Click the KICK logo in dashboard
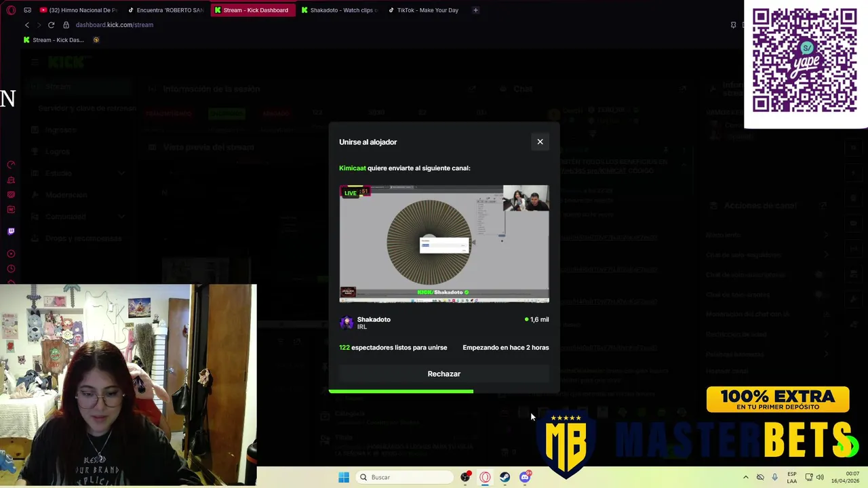Image resolution: width=868 pixels, height=488 pixels. 66,62
